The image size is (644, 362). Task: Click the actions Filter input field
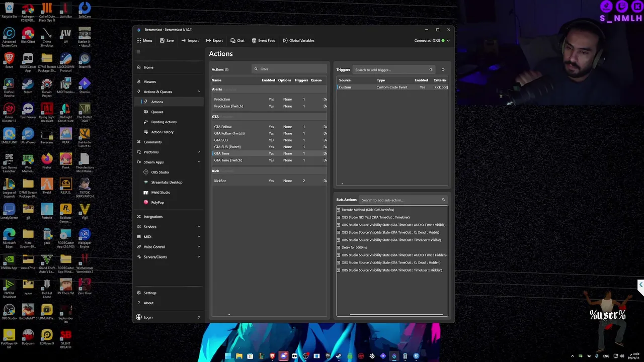[289, 69]
